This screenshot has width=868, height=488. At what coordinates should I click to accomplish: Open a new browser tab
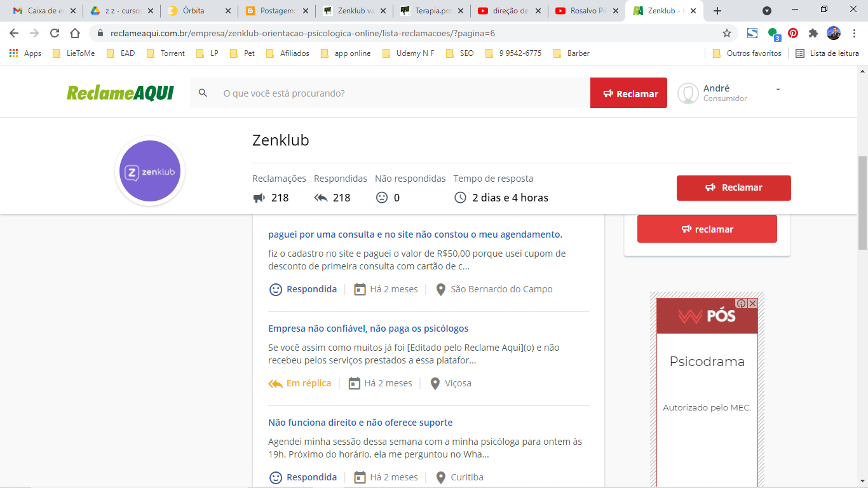pos(717,11)
